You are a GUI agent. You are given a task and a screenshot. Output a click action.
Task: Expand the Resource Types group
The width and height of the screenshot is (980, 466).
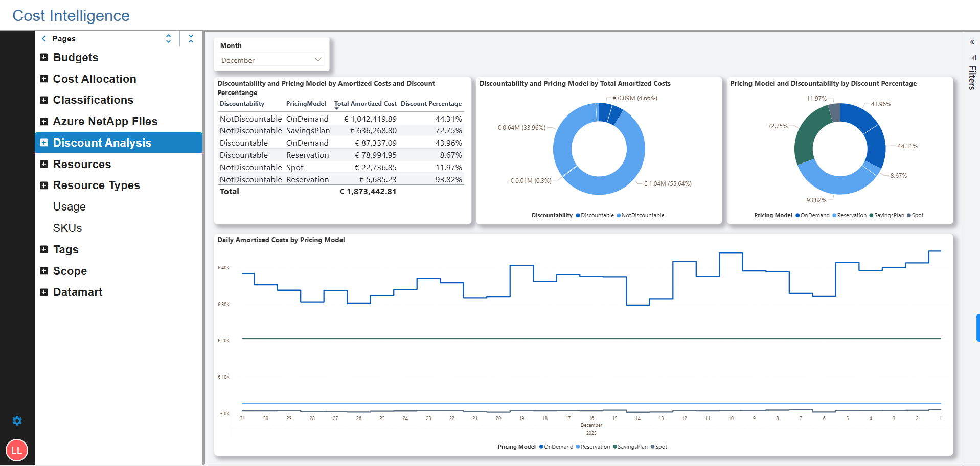pos(44,185)
